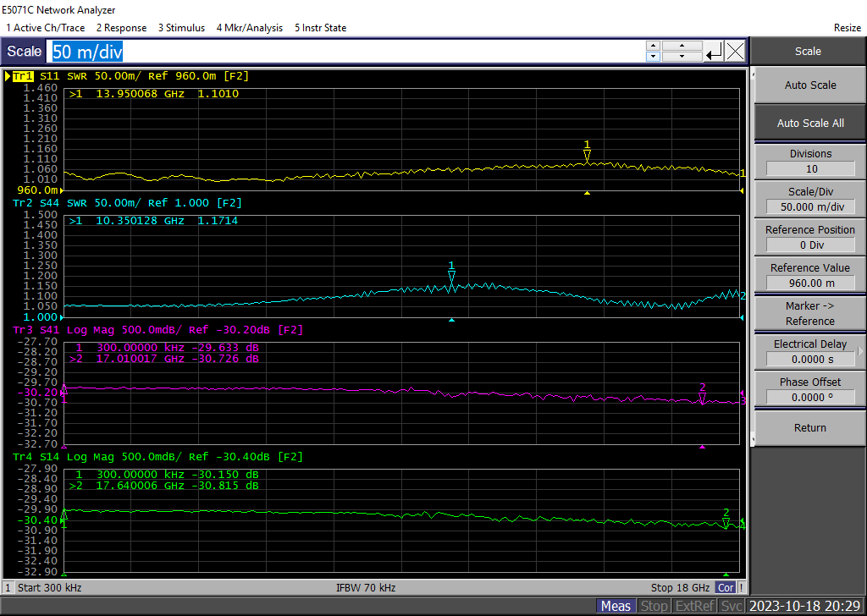This screenshot has width=867, height=616.
Task: Close the Scale entry bar with X
Action: click(x=735, y=52)
